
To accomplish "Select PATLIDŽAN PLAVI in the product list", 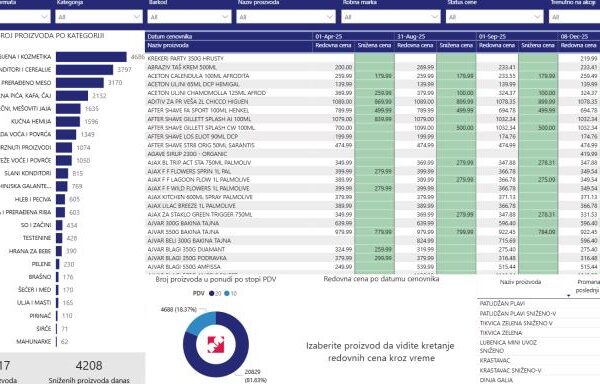I will 502,303.
